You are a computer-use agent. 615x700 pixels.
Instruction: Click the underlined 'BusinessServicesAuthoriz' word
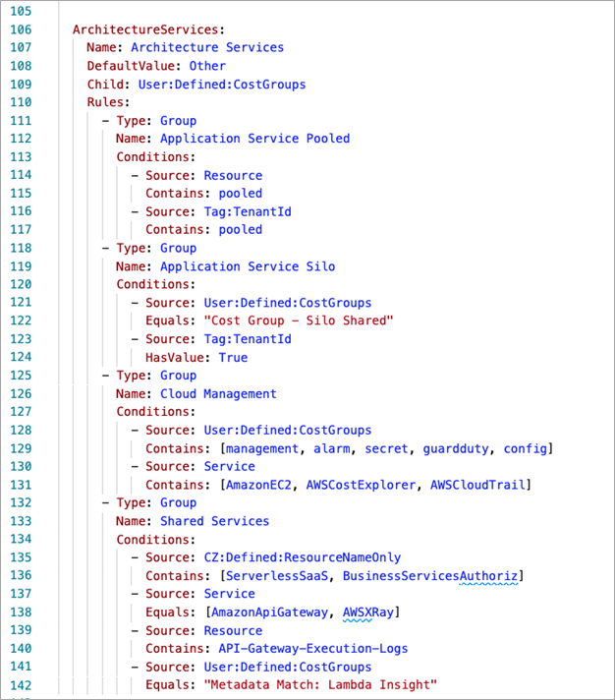coord(430,576)
